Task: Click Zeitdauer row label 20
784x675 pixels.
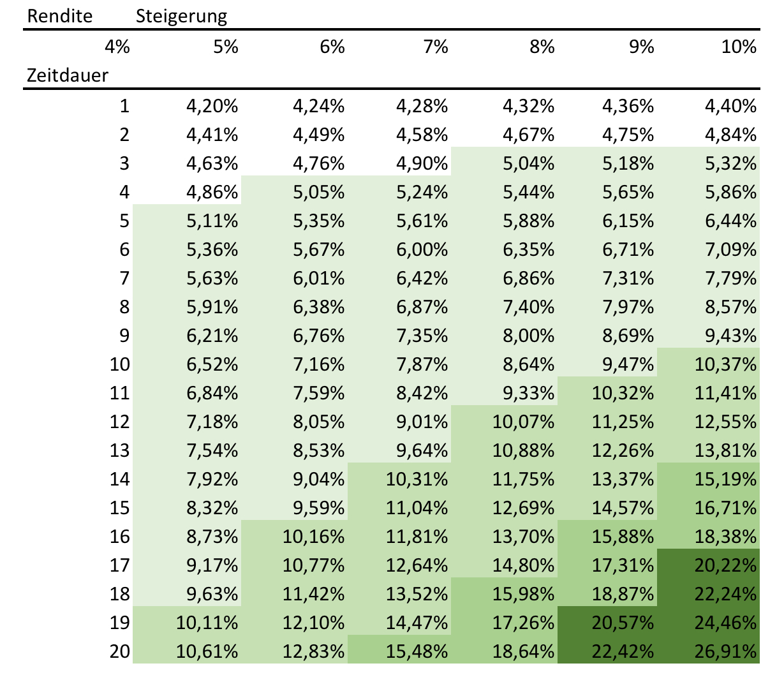Action: click(x=119, y=651)
